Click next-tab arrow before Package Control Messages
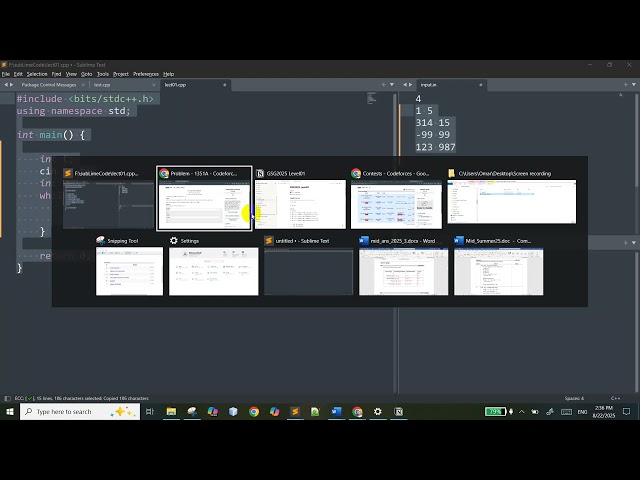 click(11, 84)
